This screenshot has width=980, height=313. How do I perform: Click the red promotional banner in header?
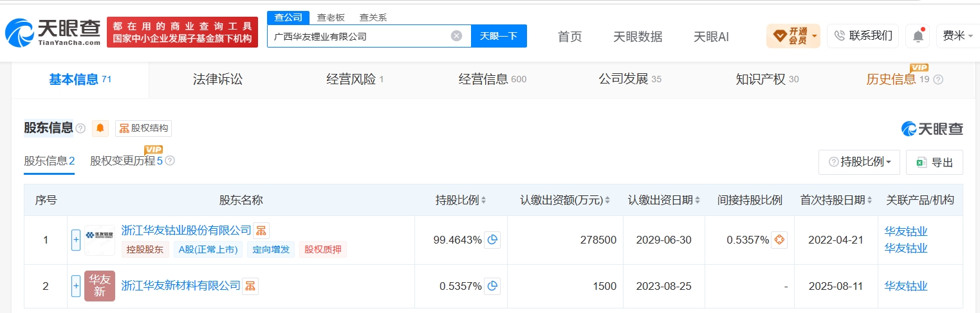pos(182,32)
